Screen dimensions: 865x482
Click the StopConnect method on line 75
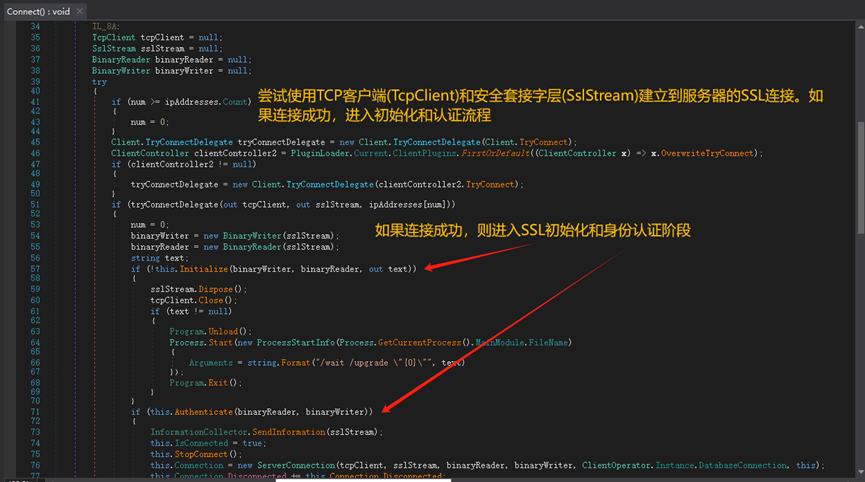201,454
